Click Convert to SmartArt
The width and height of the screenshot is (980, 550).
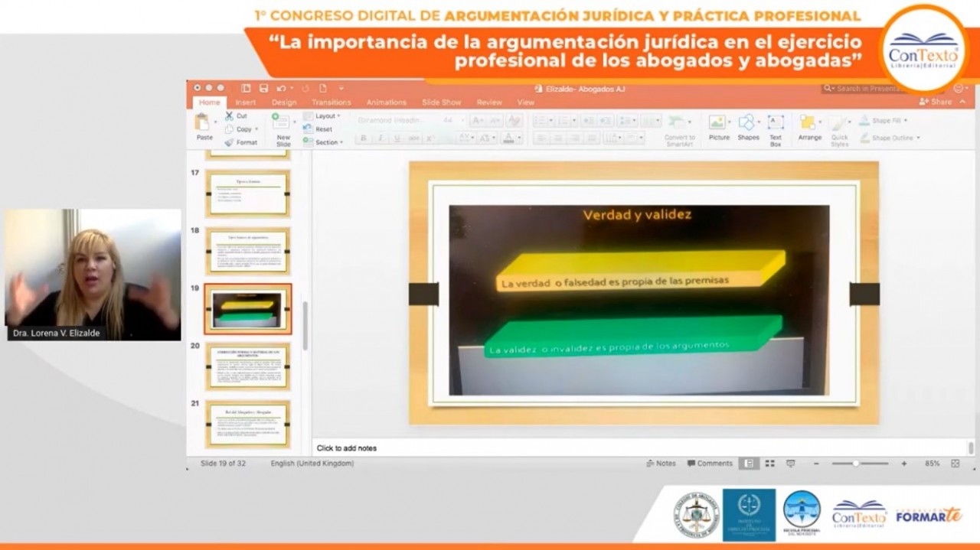pyautogui.click(x=679, y=131)
